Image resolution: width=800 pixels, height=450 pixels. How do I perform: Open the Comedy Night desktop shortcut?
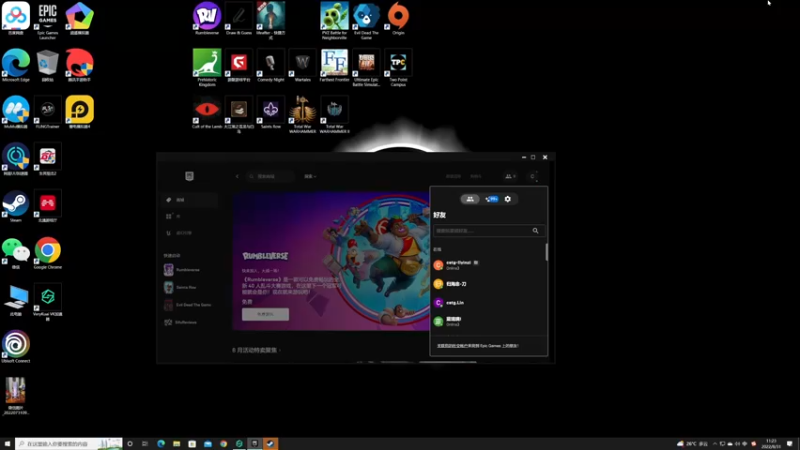[270, 65]
